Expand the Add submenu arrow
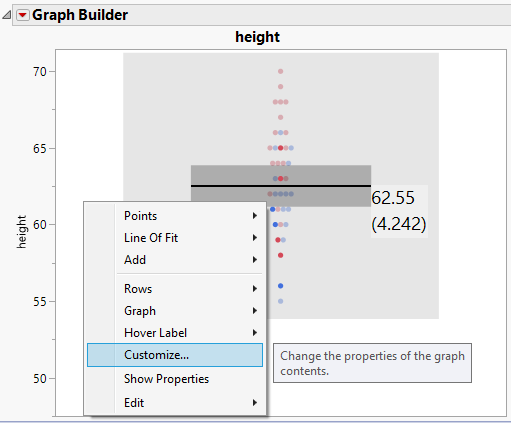Viewport: 511px width, 423px height. 255,260
